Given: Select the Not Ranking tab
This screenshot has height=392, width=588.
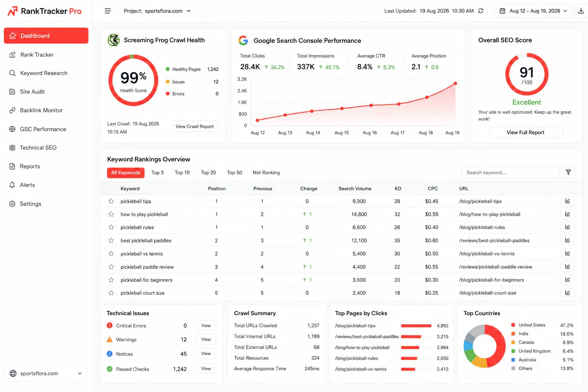Looking at the screenshot, I should [x=266, y=173].
